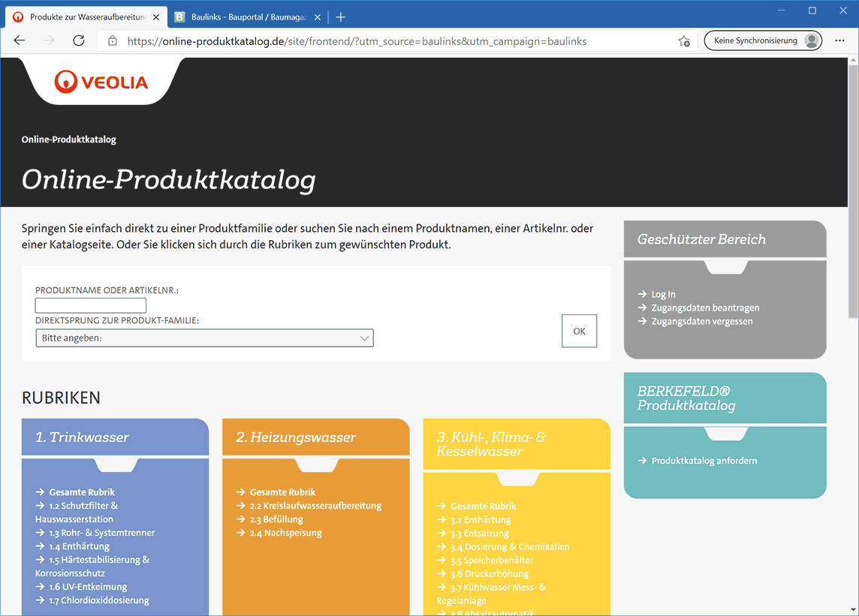This screenshot has height=616, width=859.
Task: Click the Veolia logo
Action: (101, 82)
